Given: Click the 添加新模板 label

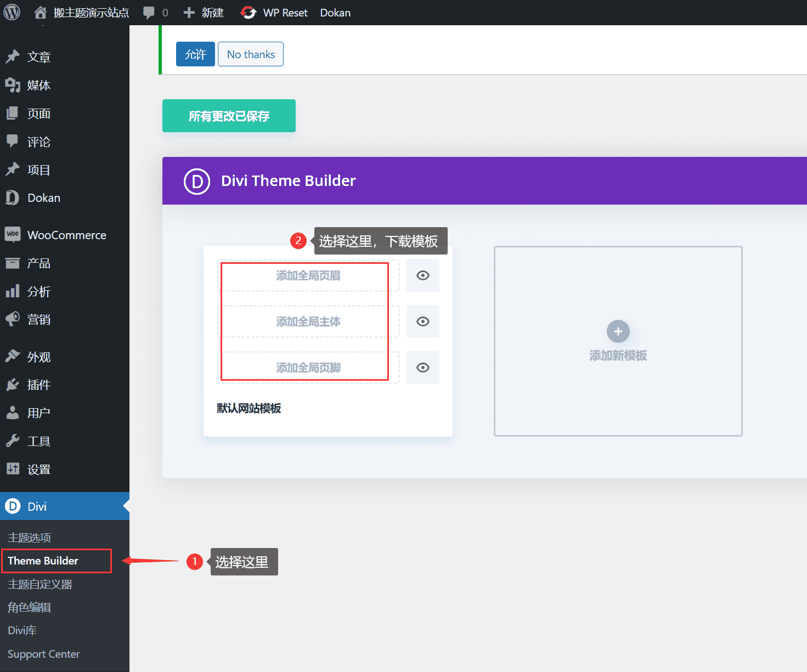Looking at the screenshot, I should [618, 355].
